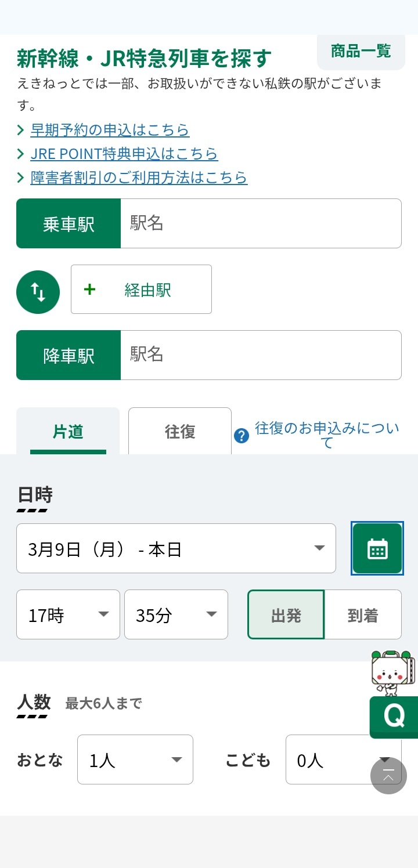Open the green Q chat button
418x868 pixels.
(394, 717)
